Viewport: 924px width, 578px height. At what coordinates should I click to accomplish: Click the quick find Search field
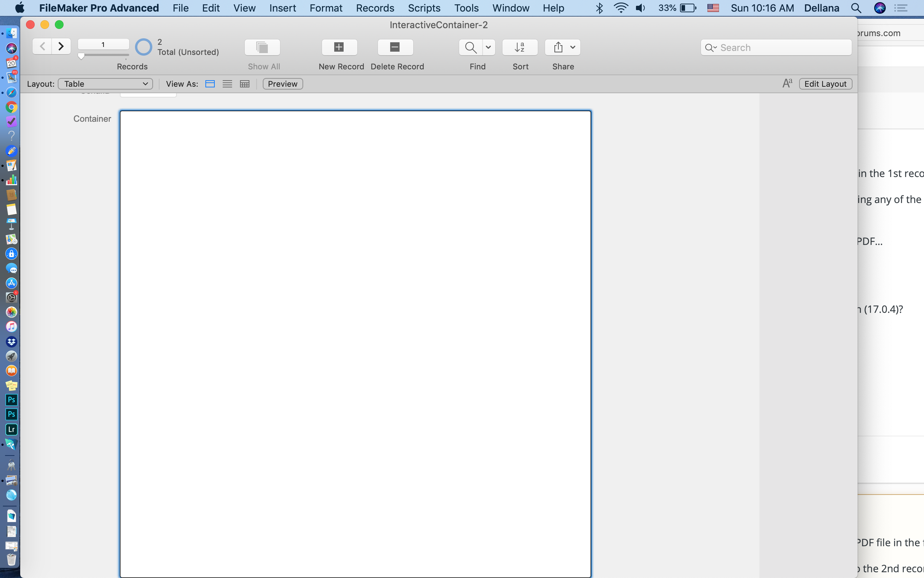pos(776,47)
